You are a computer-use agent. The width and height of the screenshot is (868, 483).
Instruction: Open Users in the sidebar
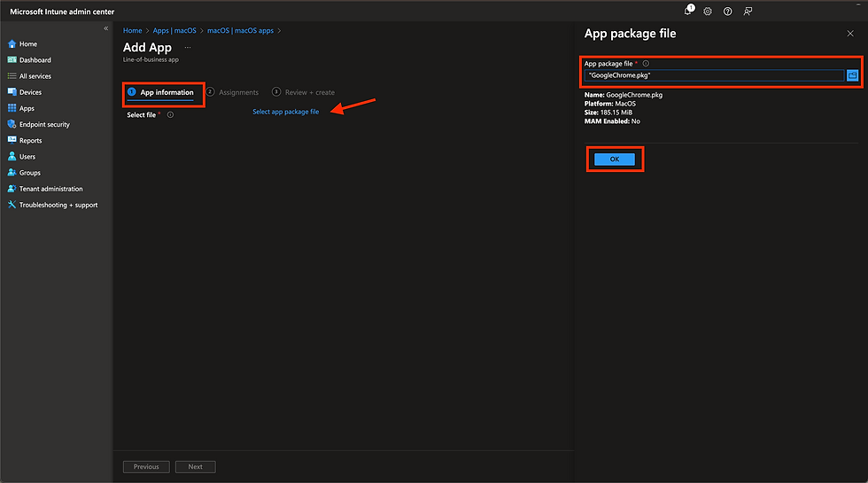tap(27, 156)
